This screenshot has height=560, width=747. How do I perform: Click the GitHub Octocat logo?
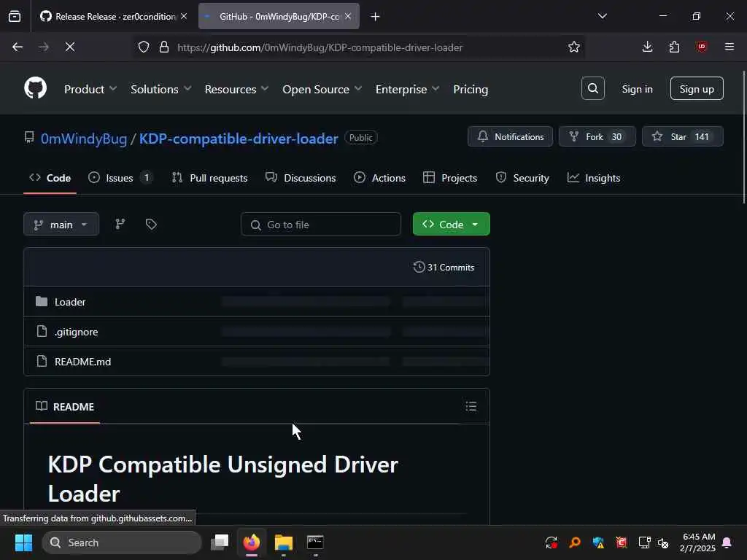point(35,88)
